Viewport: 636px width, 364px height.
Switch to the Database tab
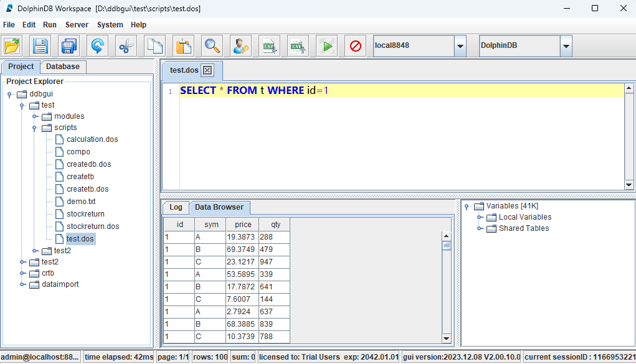pyautogui.click(x=63, y=67)
